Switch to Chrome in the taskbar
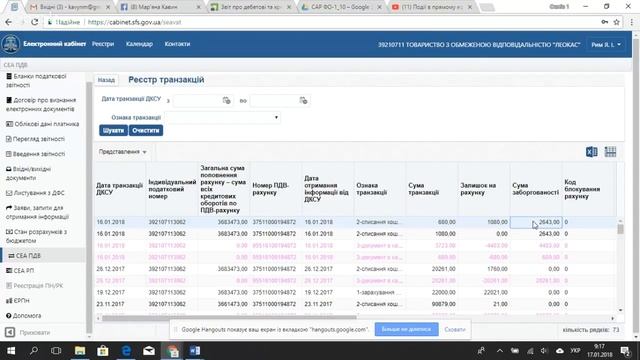The width and height of the screenshot is (640, 360). [x=172, y=351]
